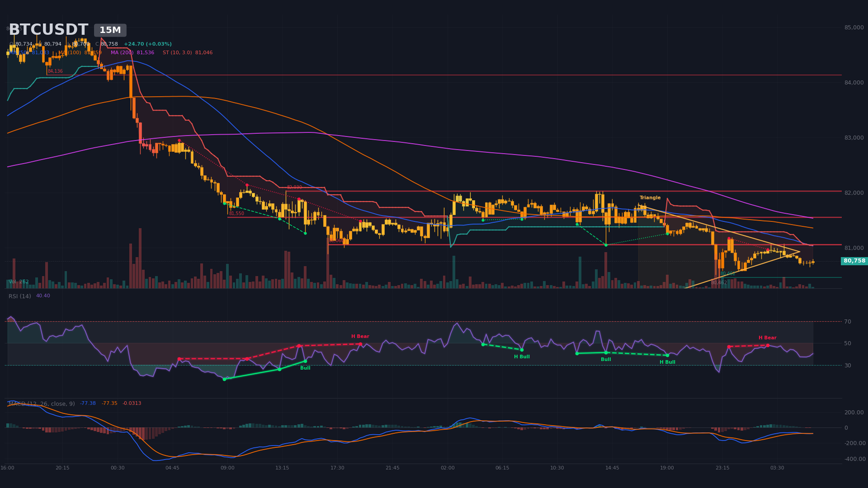Click the 04:45 time axis label
The image size is (868, 488).
pos(173,468)
